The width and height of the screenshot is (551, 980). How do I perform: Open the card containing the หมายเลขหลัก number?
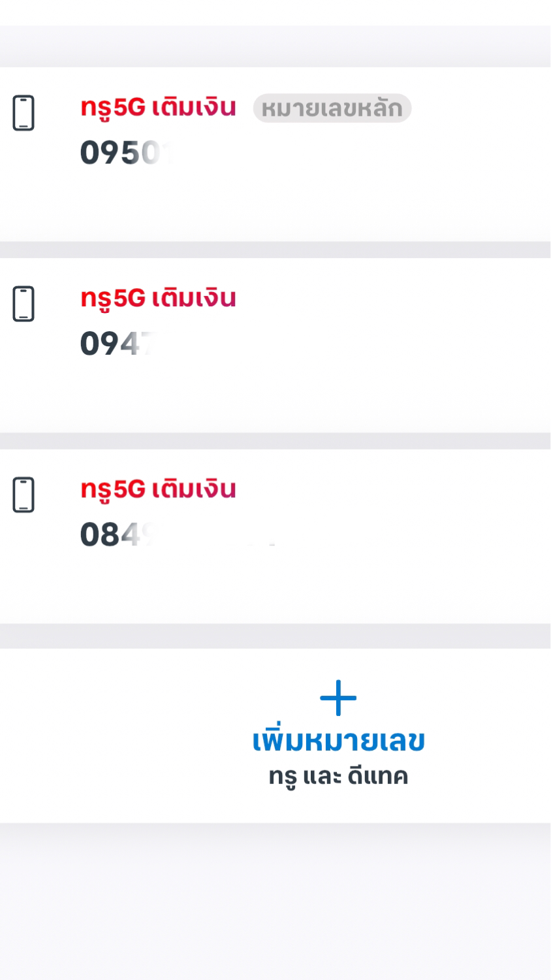275,154
